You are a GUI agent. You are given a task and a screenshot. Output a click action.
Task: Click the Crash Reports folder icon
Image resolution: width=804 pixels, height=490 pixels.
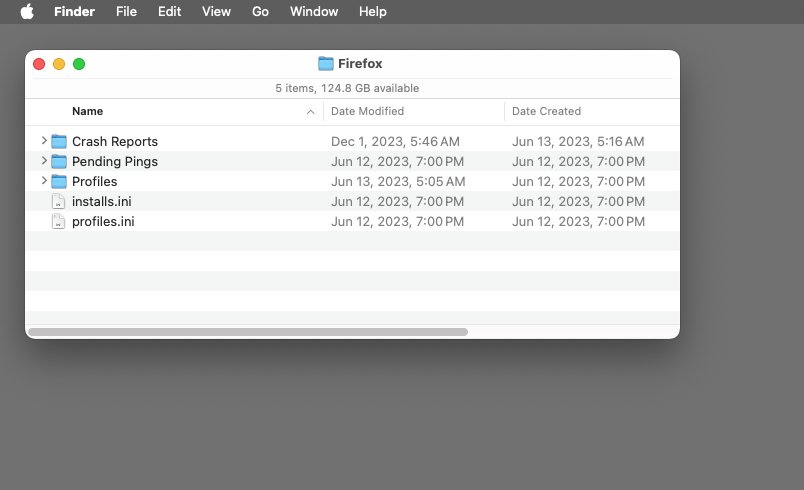point(59,142)
